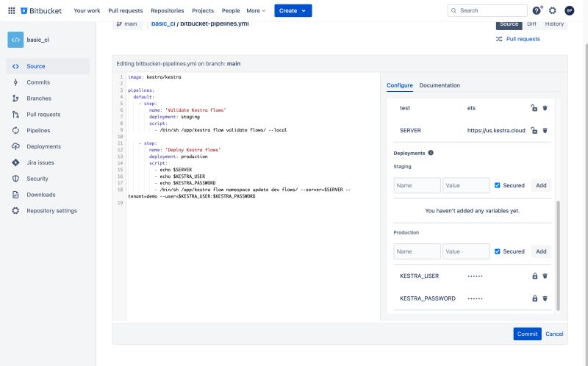Click the Commits icon in sidebar
The image size is (588, 366).
[15, 82]
